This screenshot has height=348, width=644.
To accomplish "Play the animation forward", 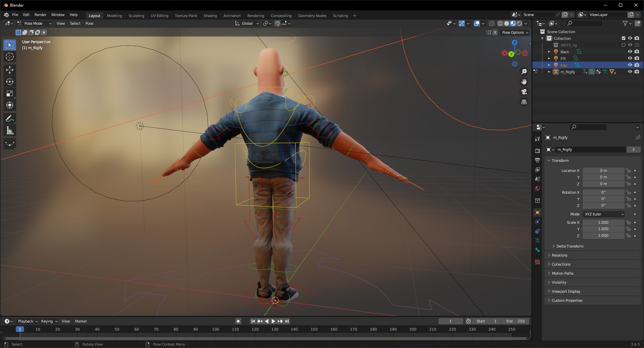I will point(273,321).
